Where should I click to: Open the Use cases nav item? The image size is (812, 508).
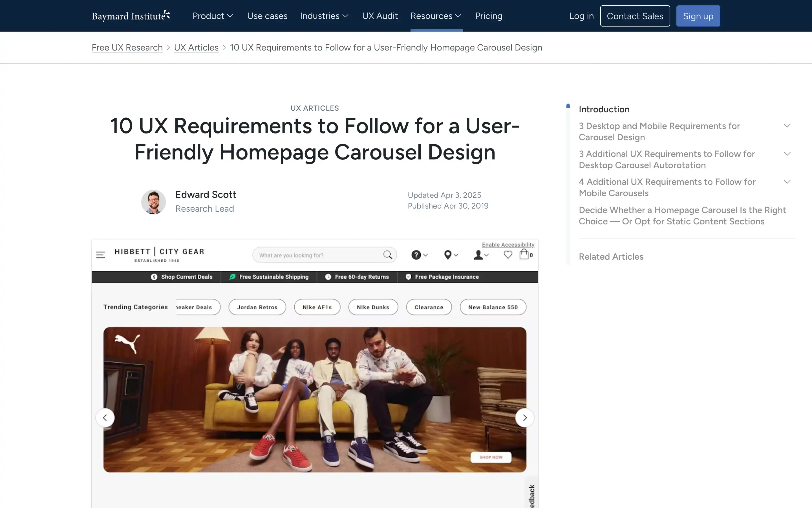267,16
